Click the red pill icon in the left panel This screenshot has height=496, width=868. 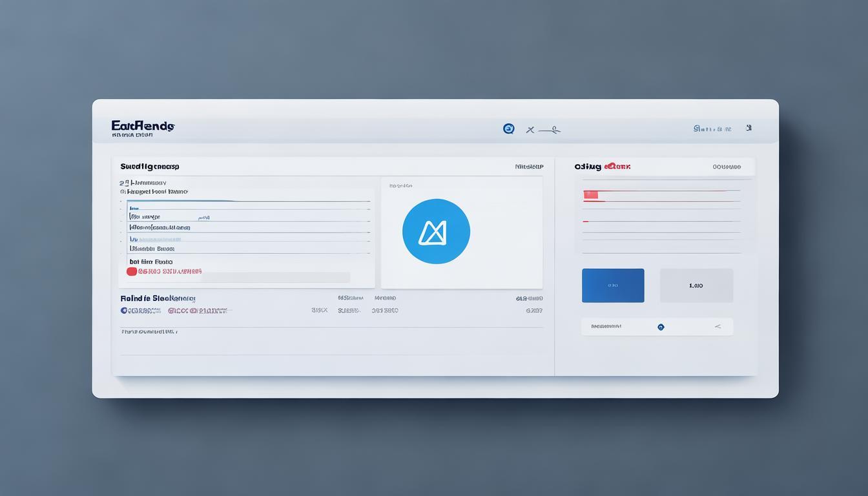click(x=132, y=271)
